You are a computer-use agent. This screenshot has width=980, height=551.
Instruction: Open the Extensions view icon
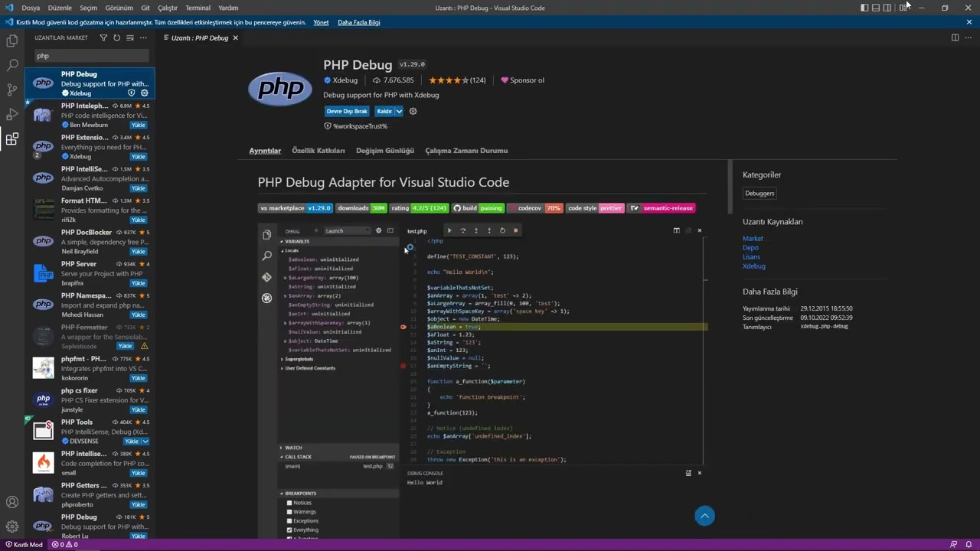[x=12, y=139]
